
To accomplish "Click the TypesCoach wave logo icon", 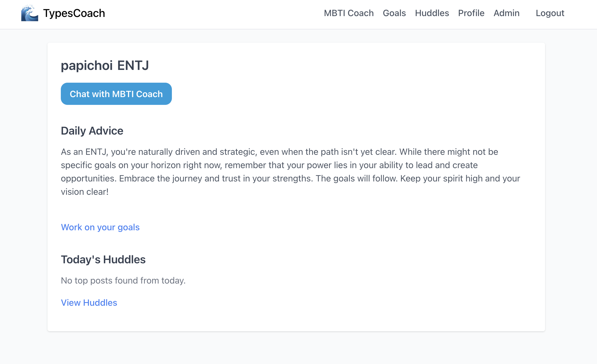I will click(29, 13).
